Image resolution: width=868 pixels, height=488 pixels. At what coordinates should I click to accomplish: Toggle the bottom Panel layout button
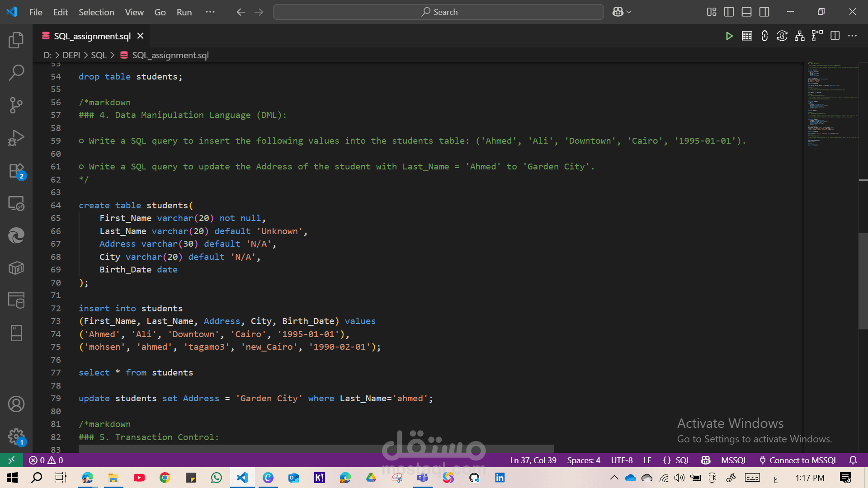click(746, 12)
